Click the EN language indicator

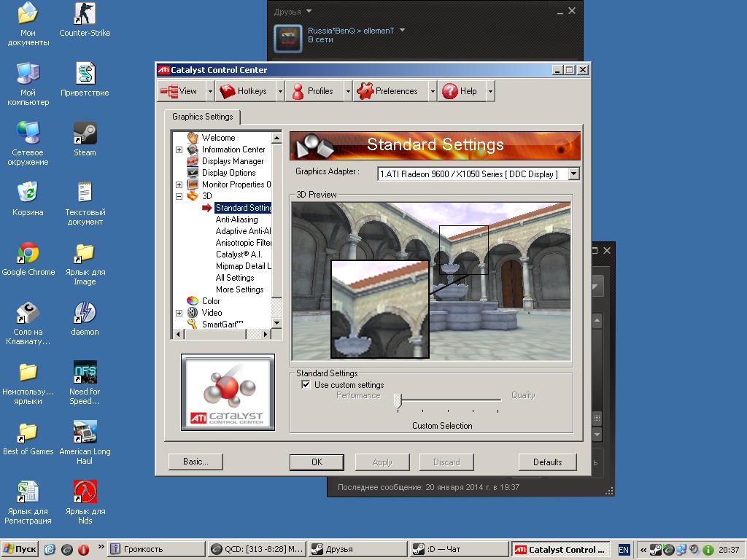(623, 550)
